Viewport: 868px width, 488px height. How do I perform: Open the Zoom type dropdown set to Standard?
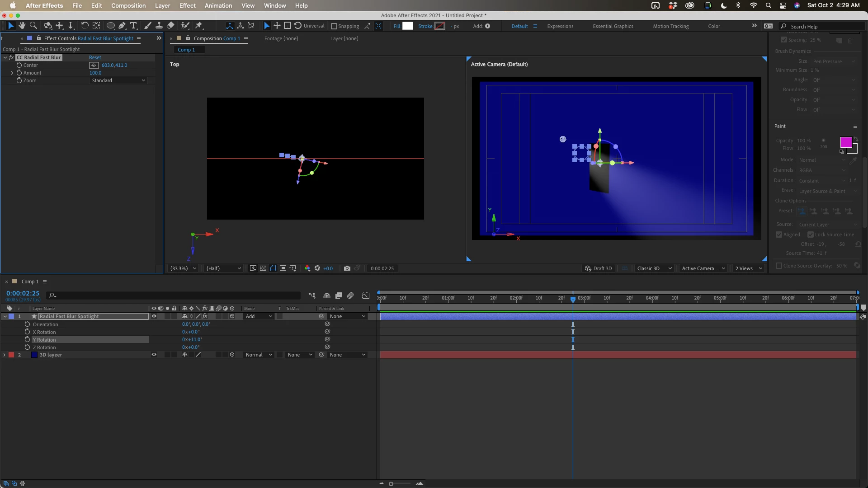(x=118, y=80)
